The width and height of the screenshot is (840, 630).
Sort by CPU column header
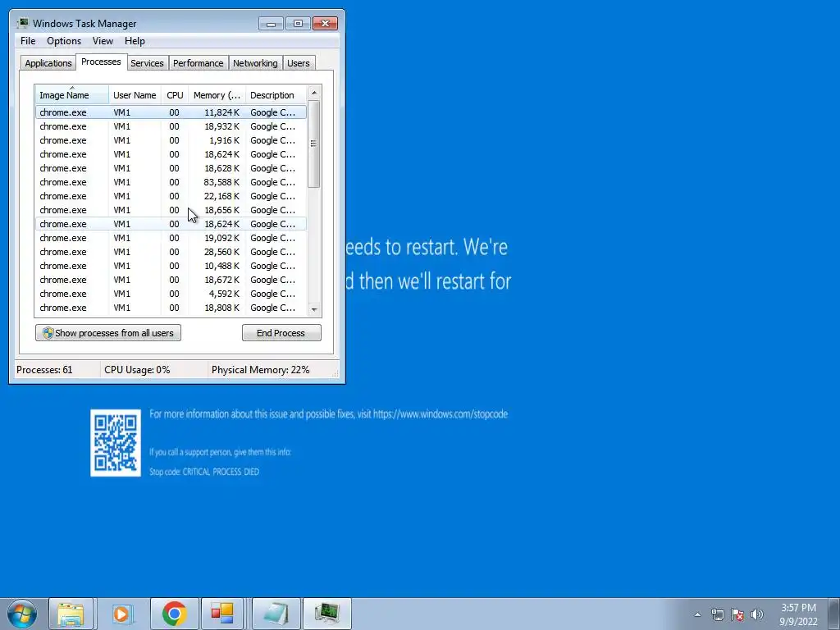tap(175, 95)
